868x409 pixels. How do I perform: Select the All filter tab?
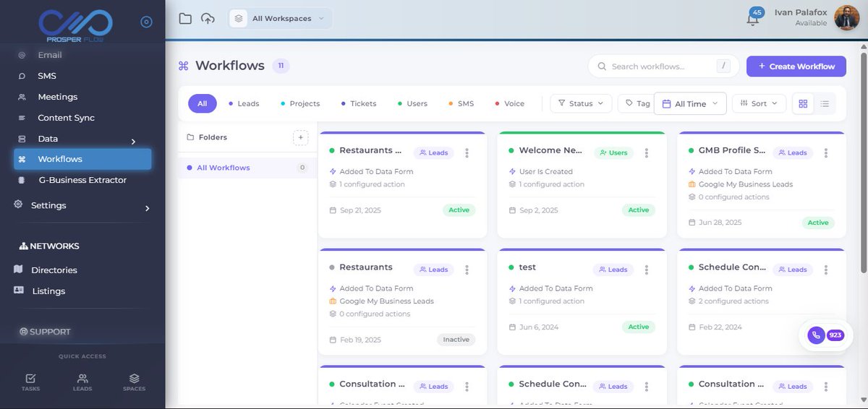[202, 104]
